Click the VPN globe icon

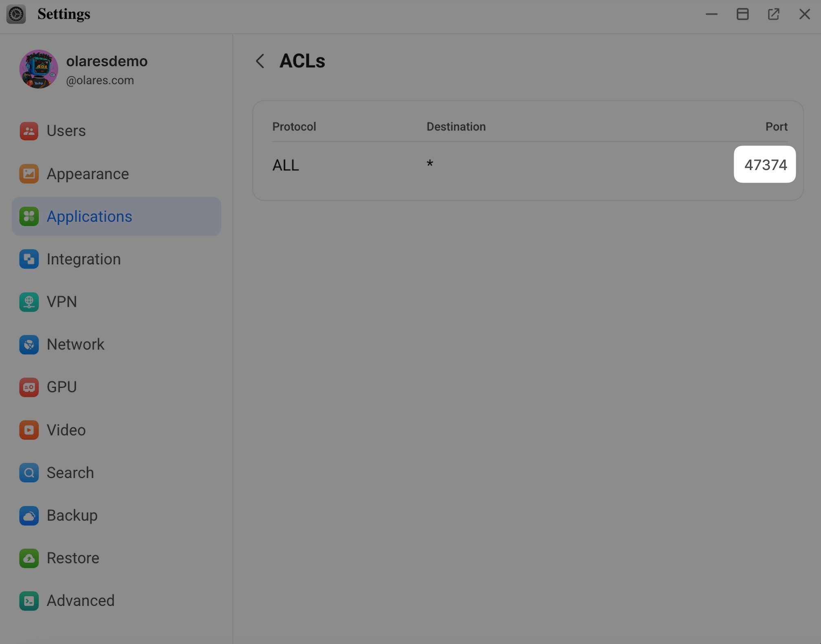pyautogui.click(x=29, y=302)
